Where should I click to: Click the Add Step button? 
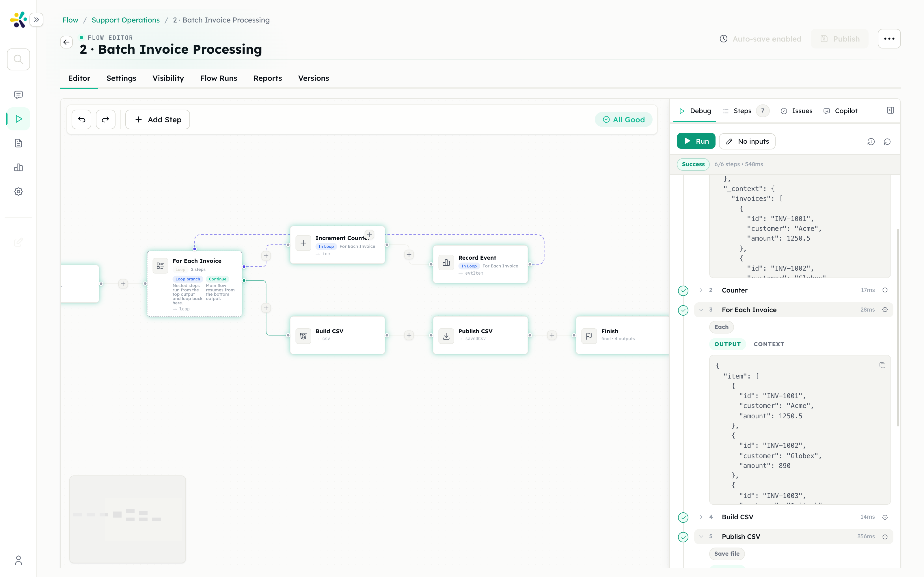tap(158, 119)
